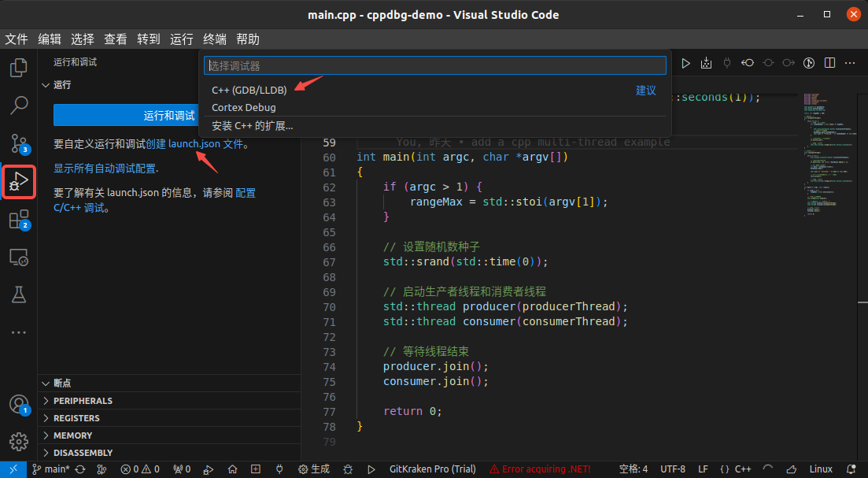Click the 选择调试器 input field
868x478 pixels.
click(434, 65)
